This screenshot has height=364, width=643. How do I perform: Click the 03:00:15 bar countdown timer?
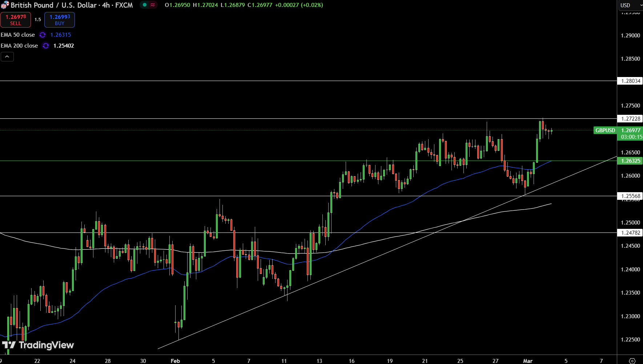click(x=631, y=137)
